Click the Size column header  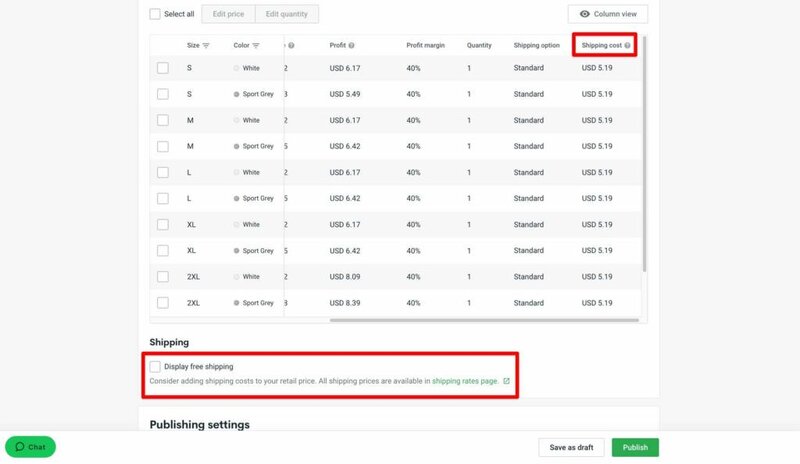[193, 45]
